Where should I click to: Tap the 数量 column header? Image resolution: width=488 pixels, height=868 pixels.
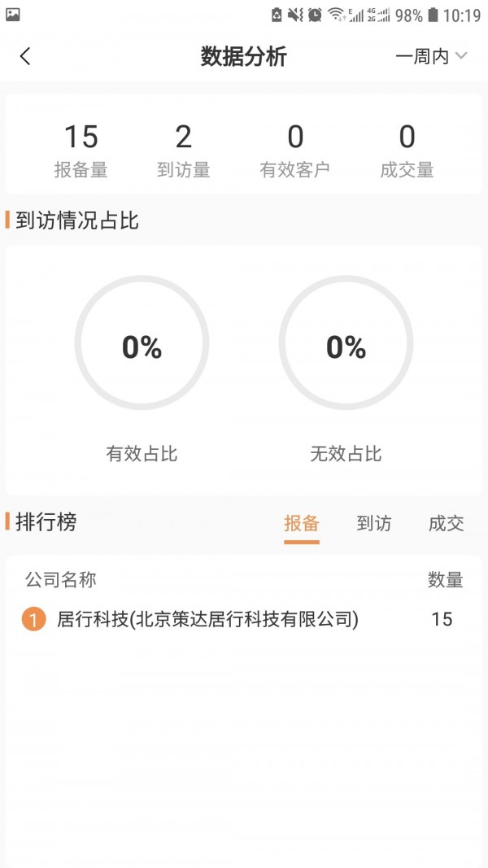tap(446, 580)
